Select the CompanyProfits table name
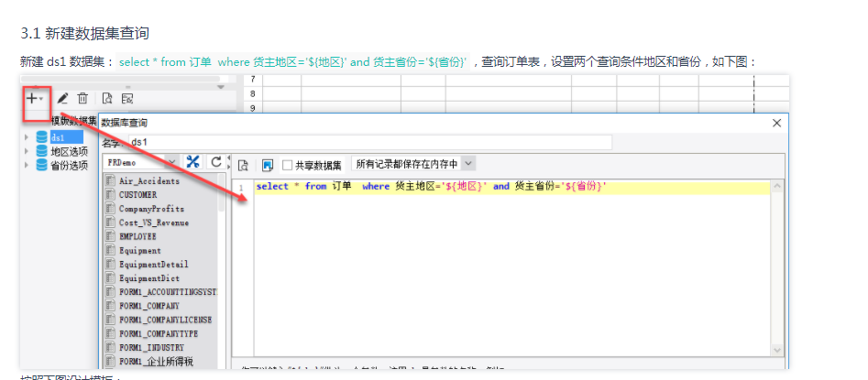Screen dimensions: 868x380 tap(151, 209)
